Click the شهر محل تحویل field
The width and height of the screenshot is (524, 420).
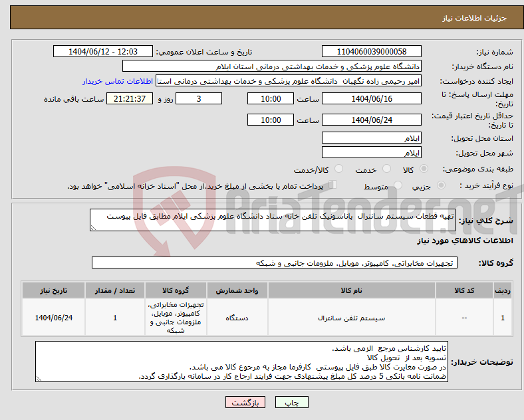371,153
